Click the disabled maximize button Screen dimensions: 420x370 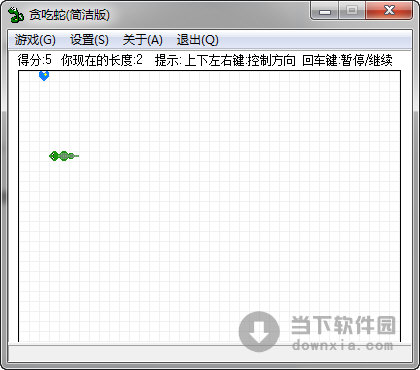[x=352, y=11]
